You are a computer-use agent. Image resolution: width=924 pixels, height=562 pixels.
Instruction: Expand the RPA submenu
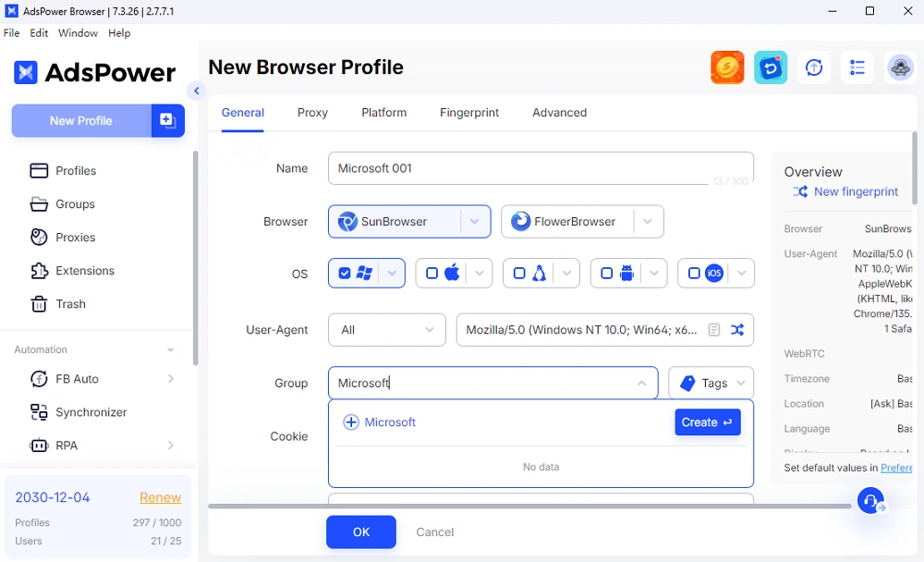[x=171, y=446]
